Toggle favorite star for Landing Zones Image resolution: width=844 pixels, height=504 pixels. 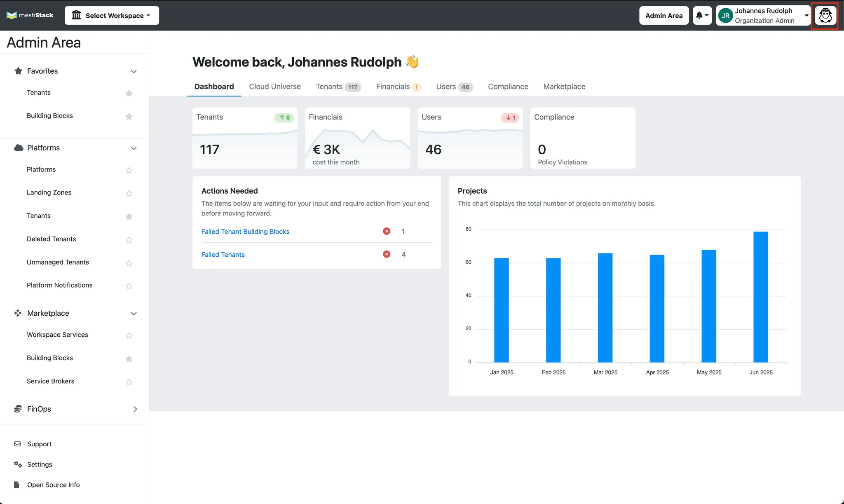(129, 193)
